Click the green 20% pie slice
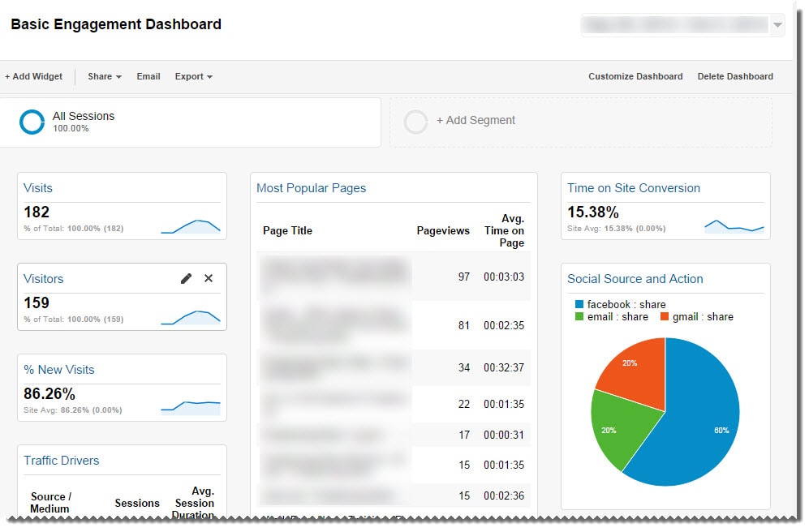The image size is (809, 532). tap(622, 428)
